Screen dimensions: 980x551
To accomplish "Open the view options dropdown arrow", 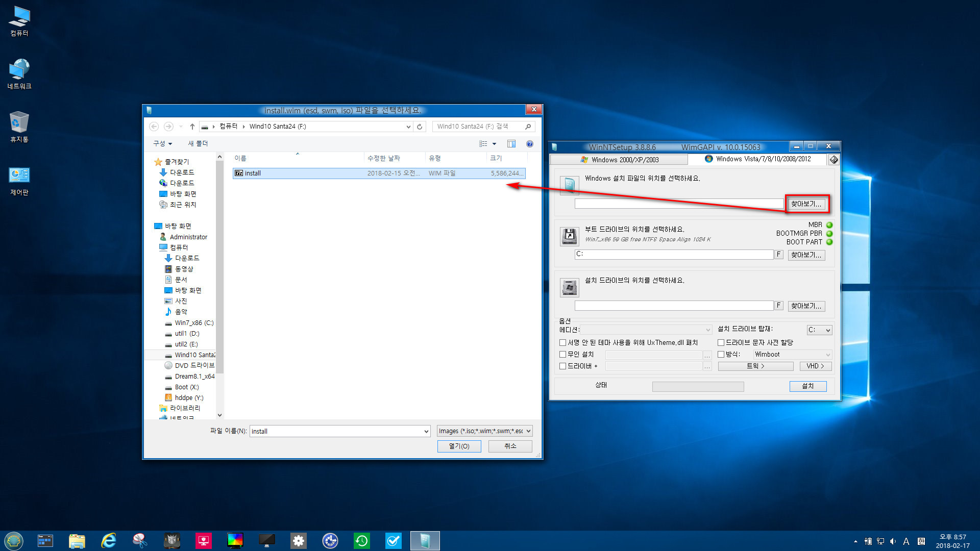I will (494, 144).
